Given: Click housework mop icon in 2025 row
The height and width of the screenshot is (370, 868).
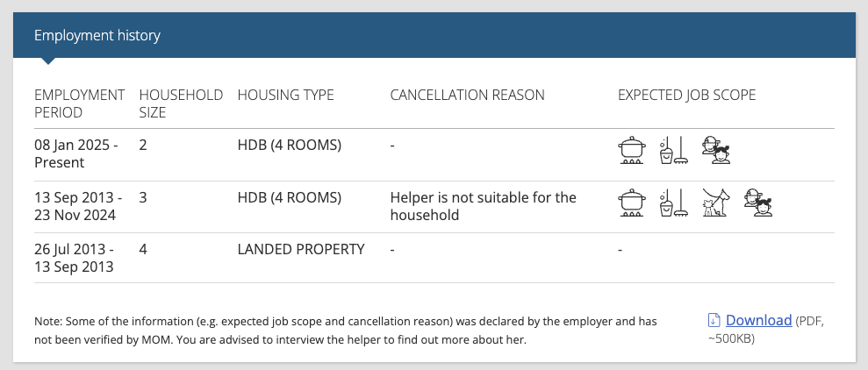Looking at the screenshot, I should click(674, 151).
